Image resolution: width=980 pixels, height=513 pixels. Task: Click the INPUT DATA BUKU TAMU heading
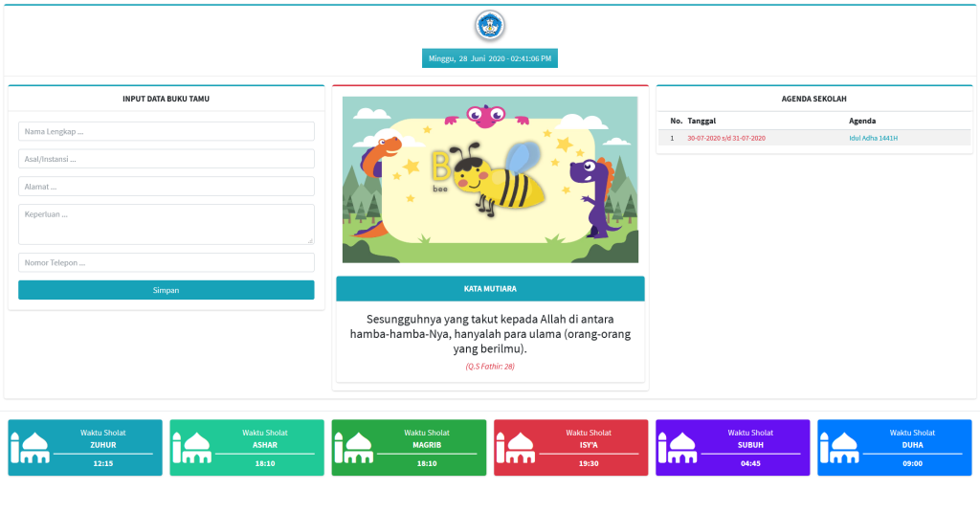pos(167,99)
